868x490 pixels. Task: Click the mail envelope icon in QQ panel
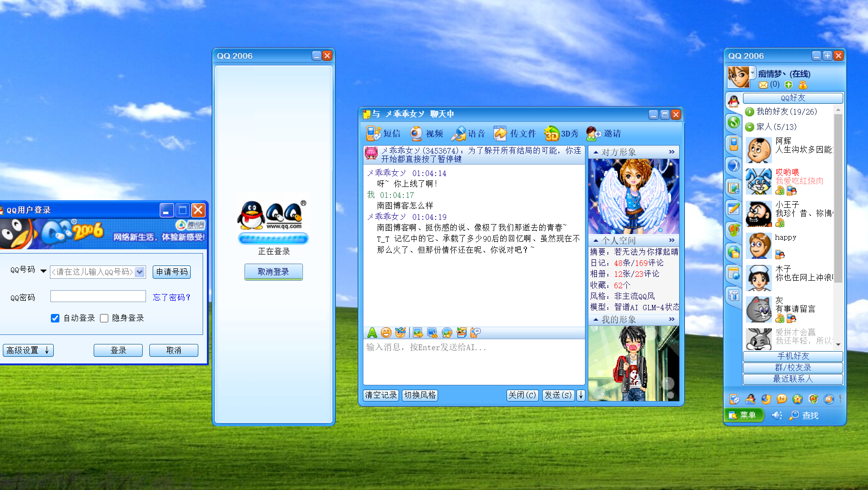coord(763,85)
